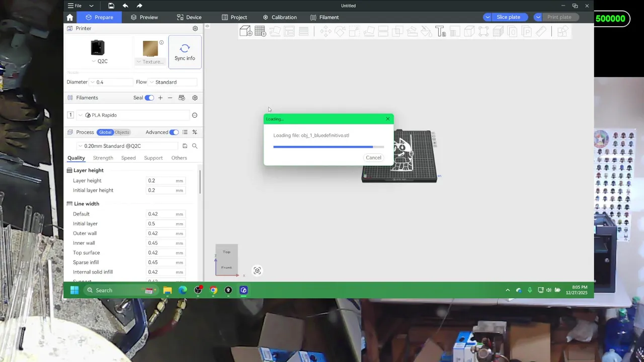This screenshot has width=644, height=362.
Task: Open the 0.20mm Standard @Q2C preset dropdown
Action: tap(128, 146)
